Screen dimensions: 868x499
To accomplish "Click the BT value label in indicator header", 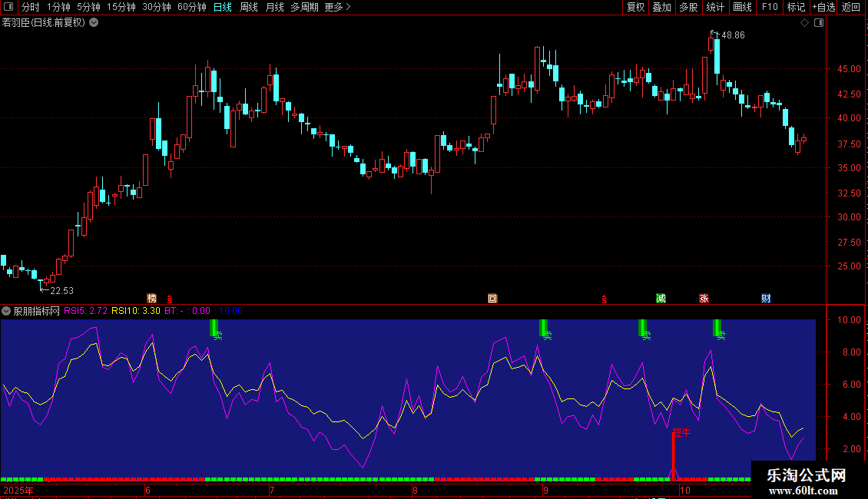I will click(x=187, y=311).
